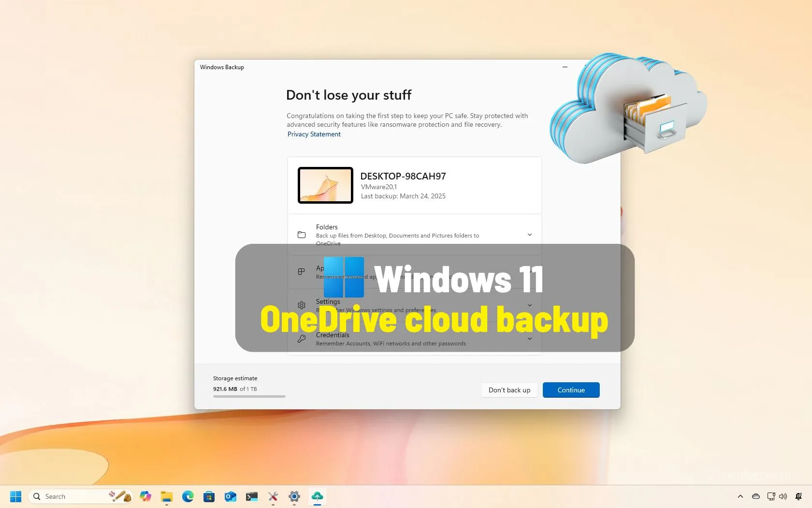
Task: Open Copilot from the taskbar
Action: (145, 496)
